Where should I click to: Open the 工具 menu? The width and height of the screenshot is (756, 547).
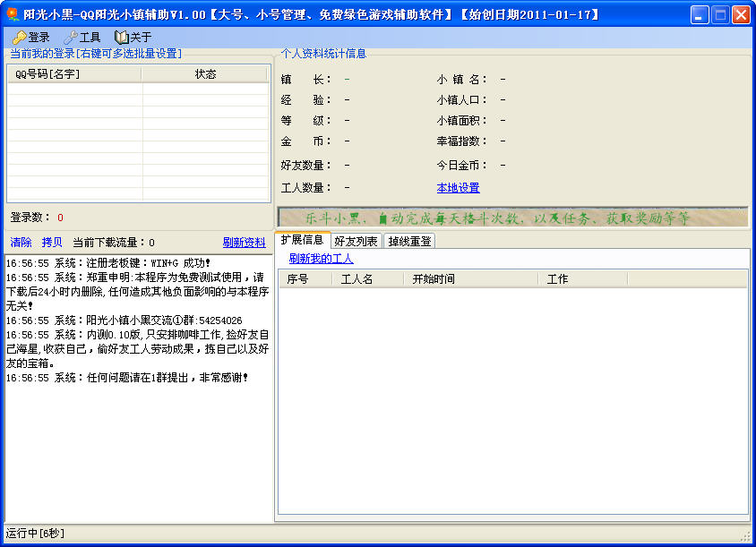pos(82,37)
